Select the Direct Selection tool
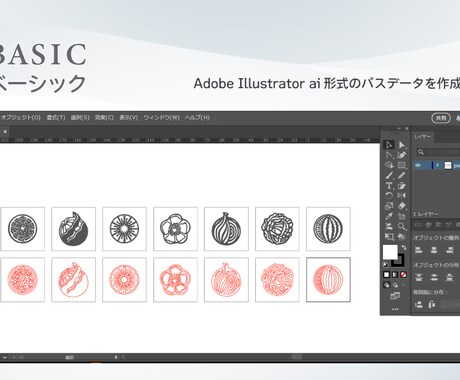460x380 pixels. click(x=402, y=145)
